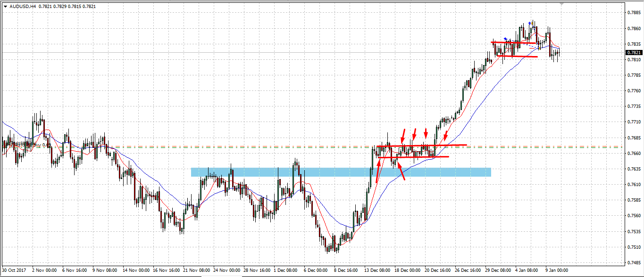Select the orange dash-dot order level line
The image size is (644, 277).
[x=311, y=147]
